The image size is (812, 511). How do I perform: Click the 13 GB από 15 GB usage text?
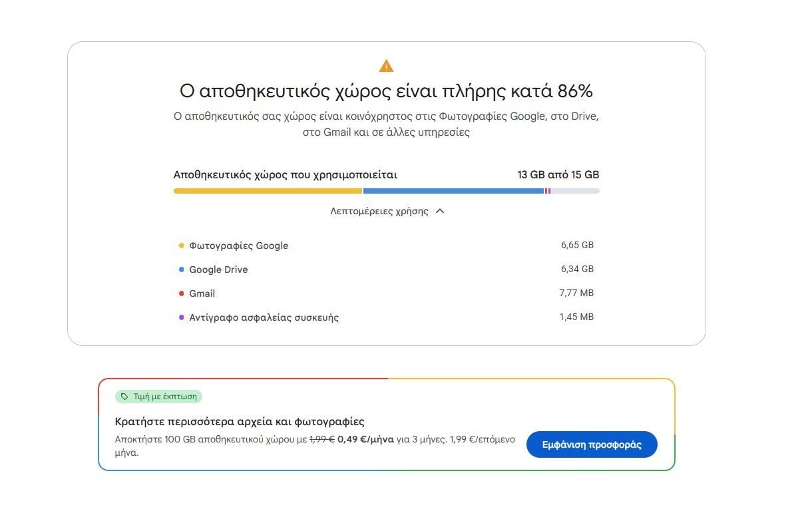pos(558,175)
